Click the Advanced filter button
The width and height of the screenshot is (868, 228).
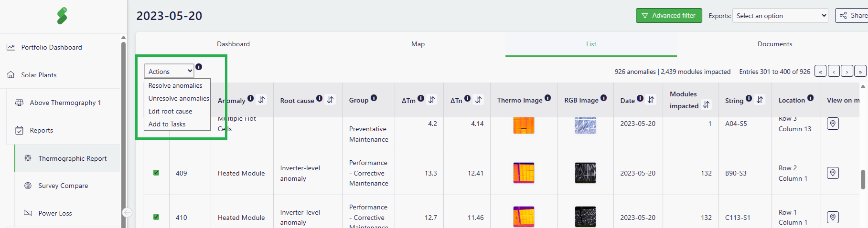pos(668,16)
